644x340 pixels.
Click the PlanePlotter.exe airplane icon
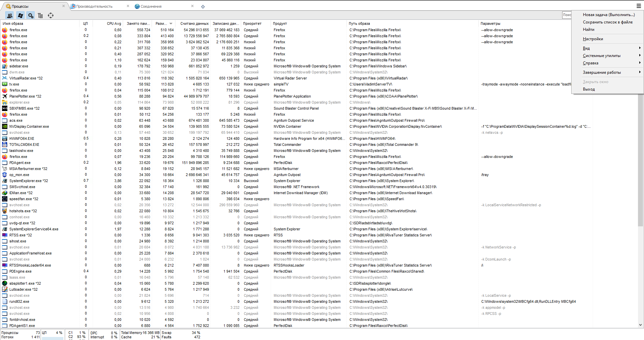point(5,96)
